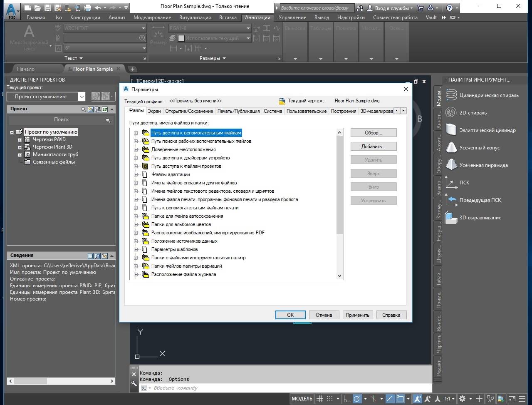
Task: Select the Эллиптический цилиндр tool
Action: [x=480, y=130]
